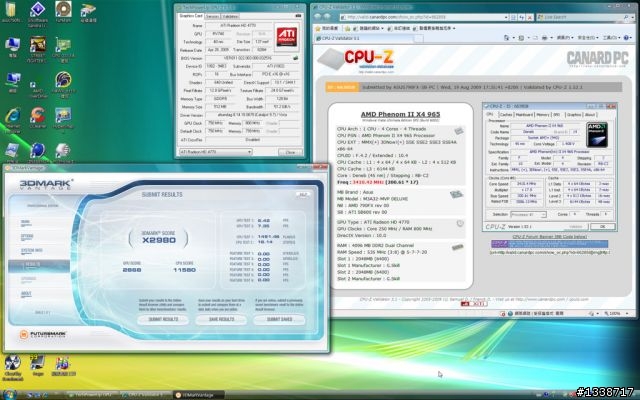The width and height of the screenshot is (640, 400).
Task: Click the CANARD PC logo on the web page
Action: pos(598,59)
